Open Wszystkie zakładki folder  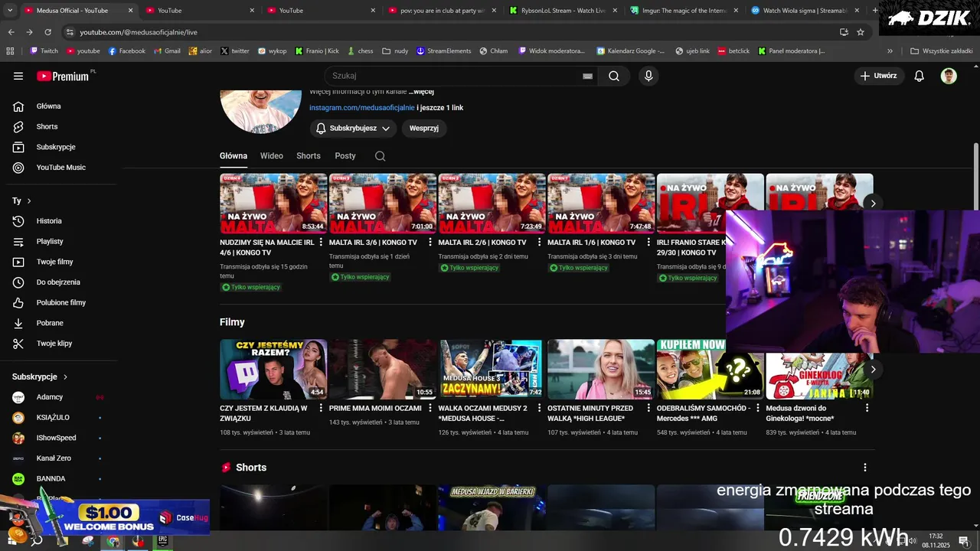(x=941, y=51)
